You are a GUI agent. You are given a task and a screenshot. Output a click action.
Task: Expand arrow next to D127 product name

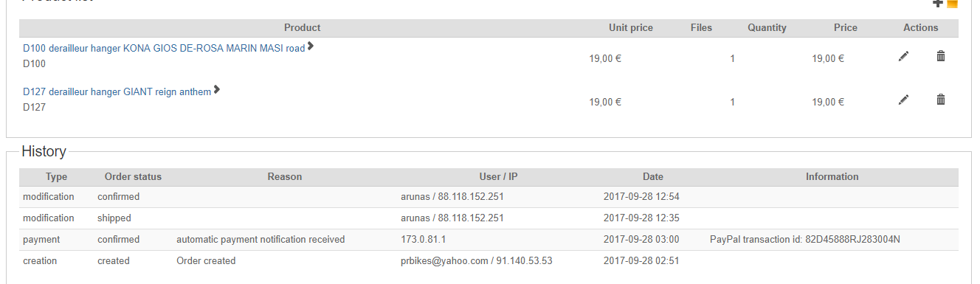[x=217, y=90]
